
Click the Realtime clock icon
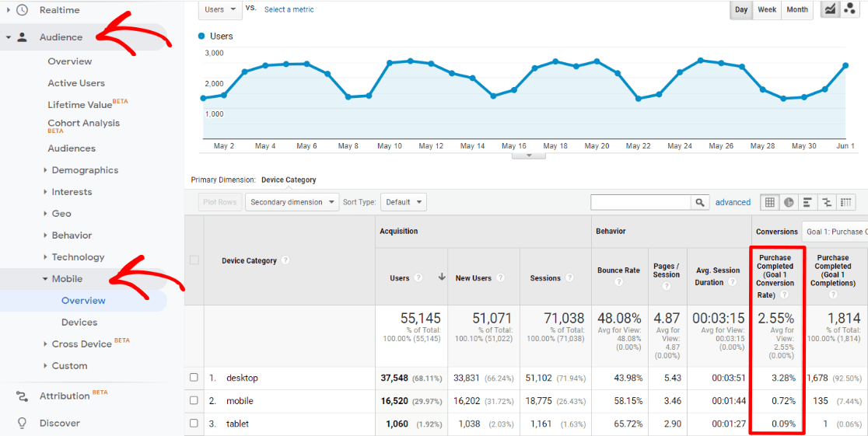(22, 10)
